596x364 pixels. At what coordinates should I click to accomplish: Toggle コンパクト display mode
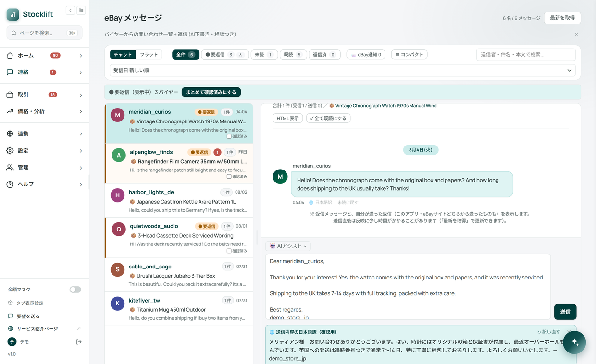pos(409,55)
